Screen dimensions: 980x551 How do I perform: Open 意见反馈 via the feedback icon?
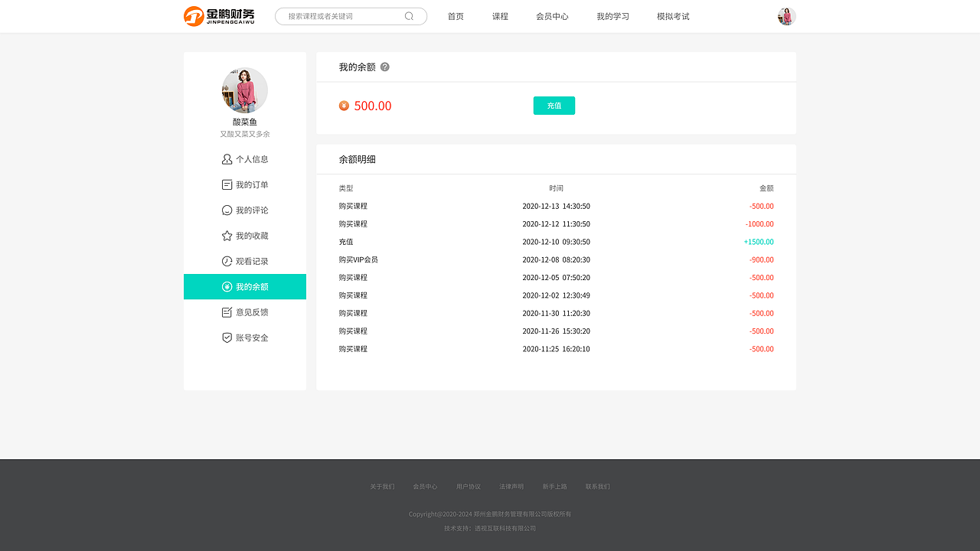point(226,311)
